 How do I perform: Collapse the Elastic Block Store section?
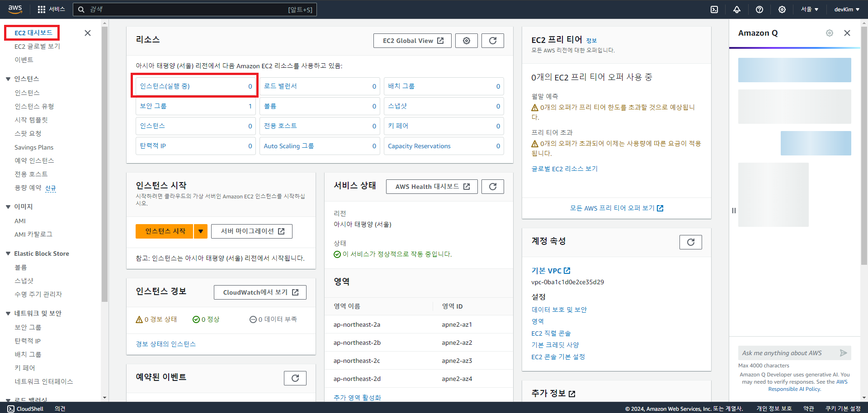(8, 253)
